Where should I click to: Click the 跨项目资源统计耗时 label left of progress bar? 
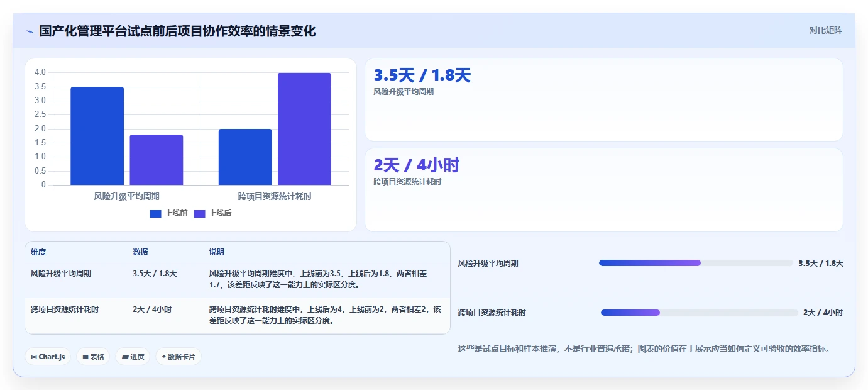[x=492, y=313]
